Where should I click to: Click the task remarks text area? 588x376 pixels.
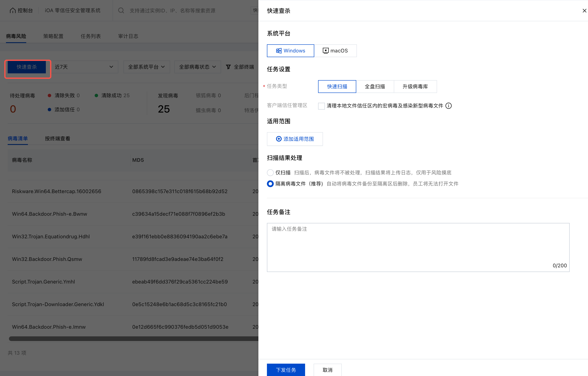(x=418, y=247)
